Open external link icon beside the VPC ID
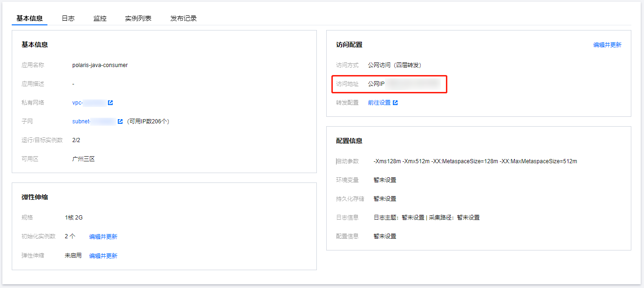The image size is (644, 288). click(110, 103)
